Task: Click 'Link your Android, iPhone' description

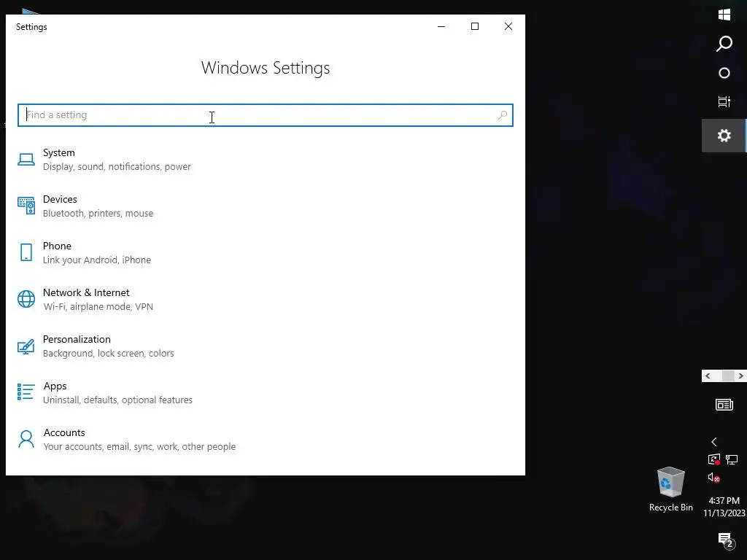Action: [x=97, y=260]
